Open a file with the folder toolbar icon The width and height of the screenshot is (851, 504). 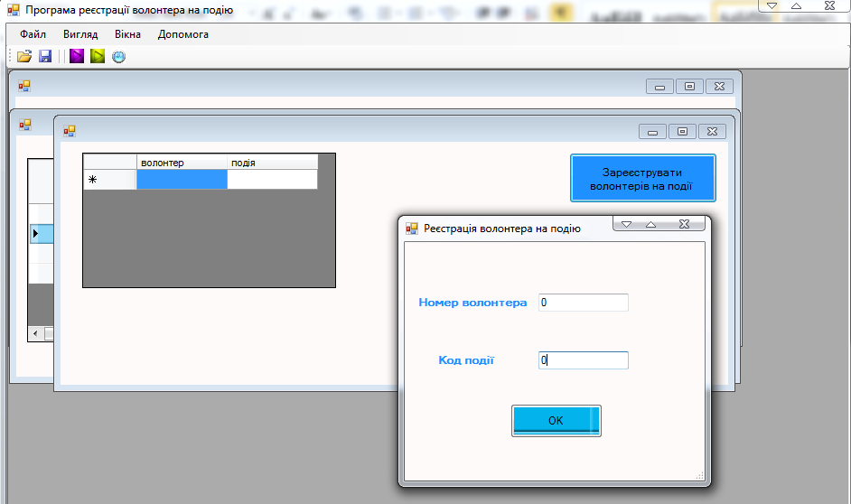[x=24, y=56]
